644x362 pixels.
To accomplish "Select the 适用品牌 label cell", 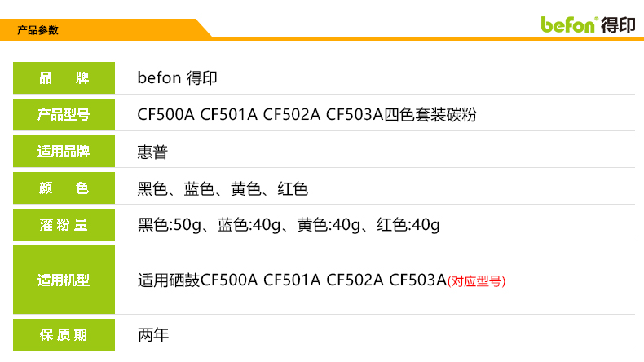I will pyautogui.click(x=64, y=152).
